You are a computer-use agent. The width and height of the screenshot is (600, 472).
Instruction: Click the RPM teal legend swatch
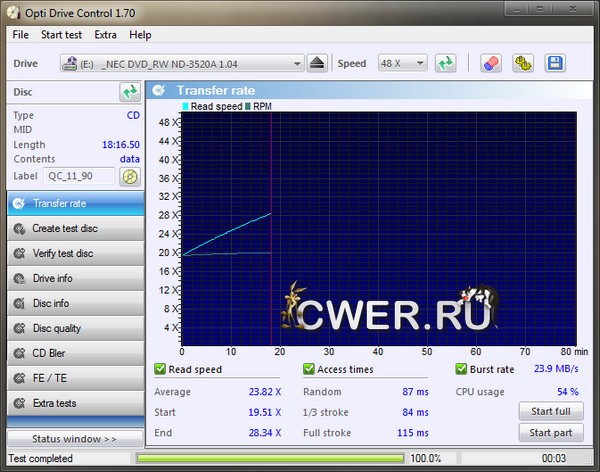click(x=248, y=106)
